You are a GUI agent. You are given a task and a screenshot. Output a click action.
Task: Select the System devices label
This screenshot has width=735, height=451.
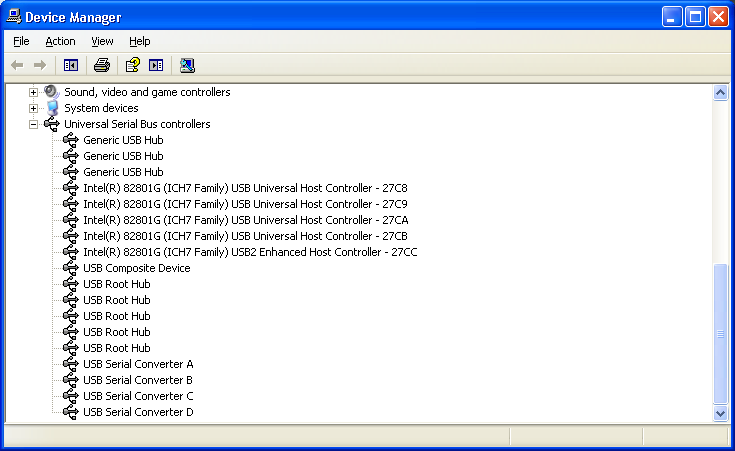point(101,108)
